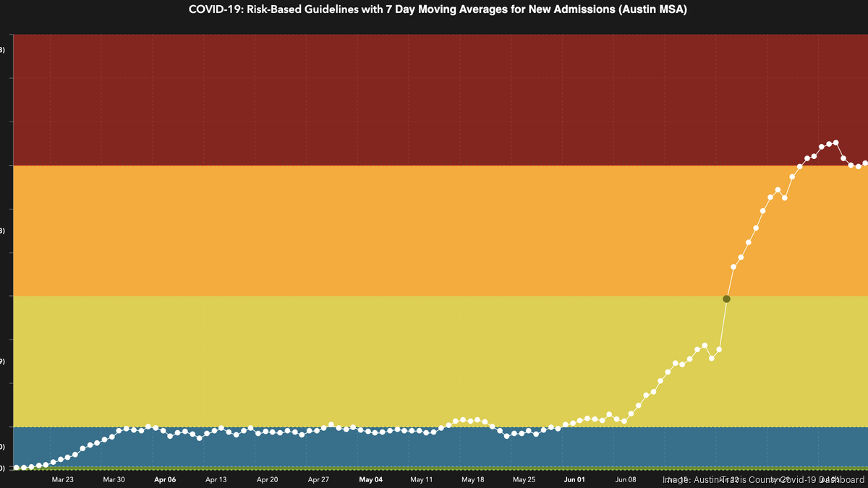Click the first data point on the line
This screenshot has width=868, height=488.
click(16, 468)
